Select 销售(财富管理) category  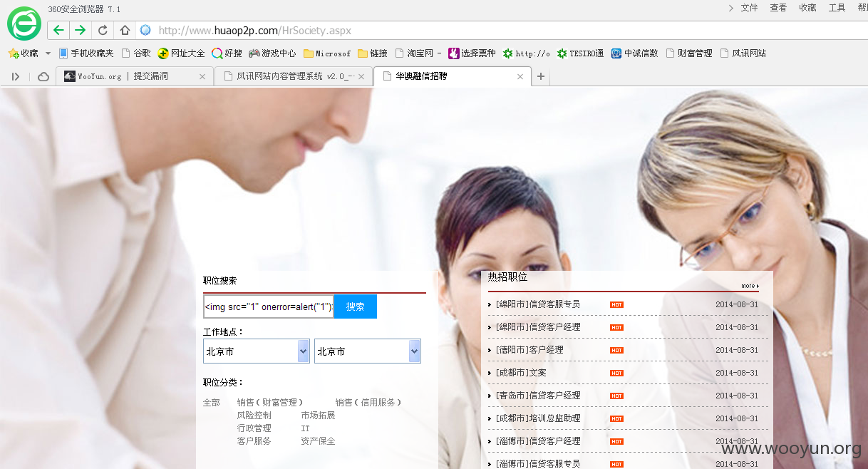pyautogui.click(x=270, y=403)
